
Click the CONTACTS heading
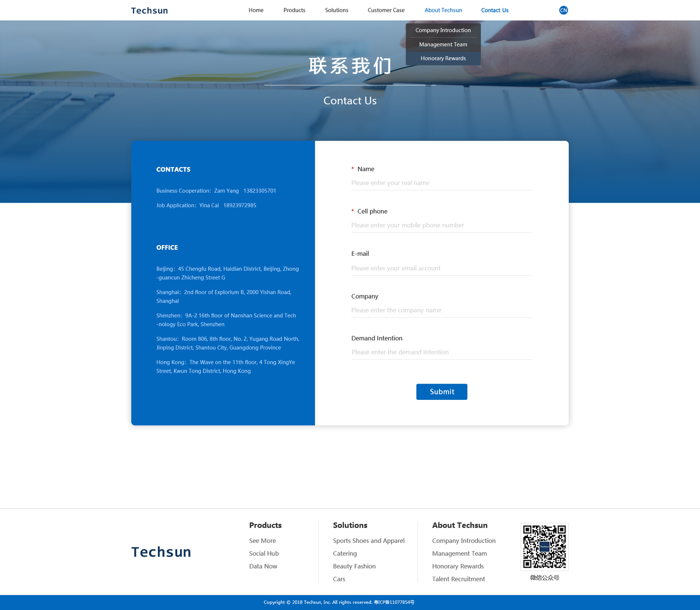pyautogui.click(x=173, y=170)
